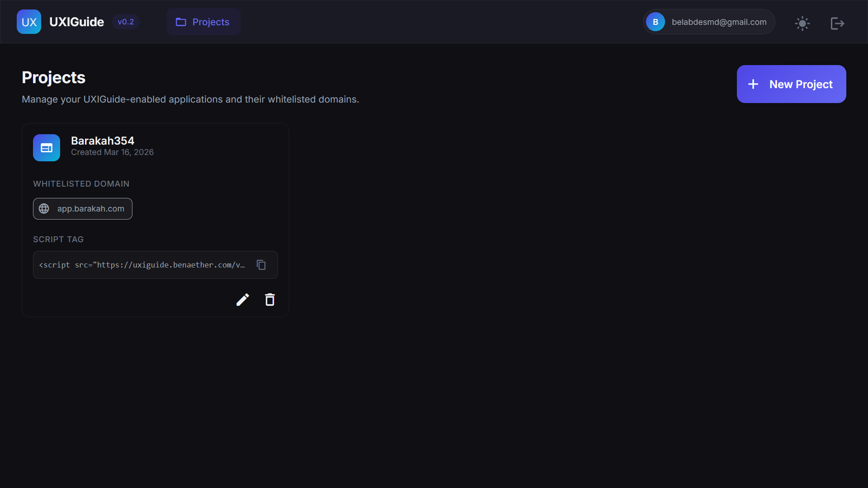Screen dimensions: 868x488
Task: Delete the Barakah354 project with trash icon
Action: [270, 300]
